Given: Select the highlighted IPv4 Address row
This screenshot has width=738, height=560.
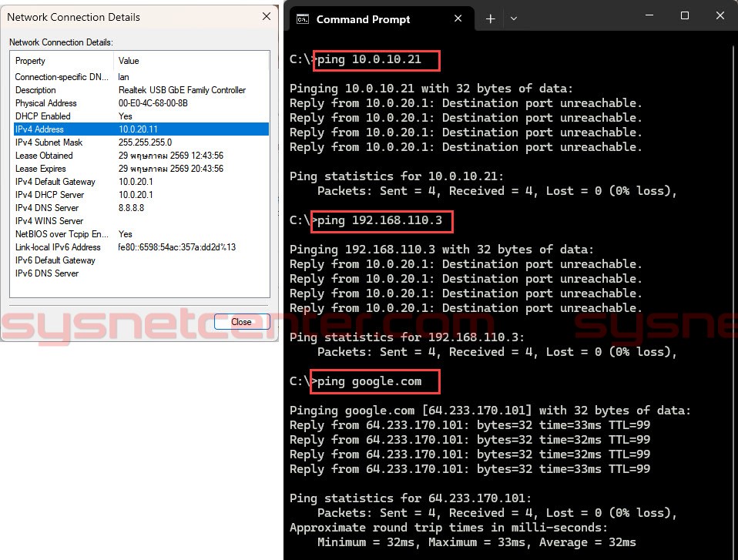Looking at the screenshot, I should point(141,129).
